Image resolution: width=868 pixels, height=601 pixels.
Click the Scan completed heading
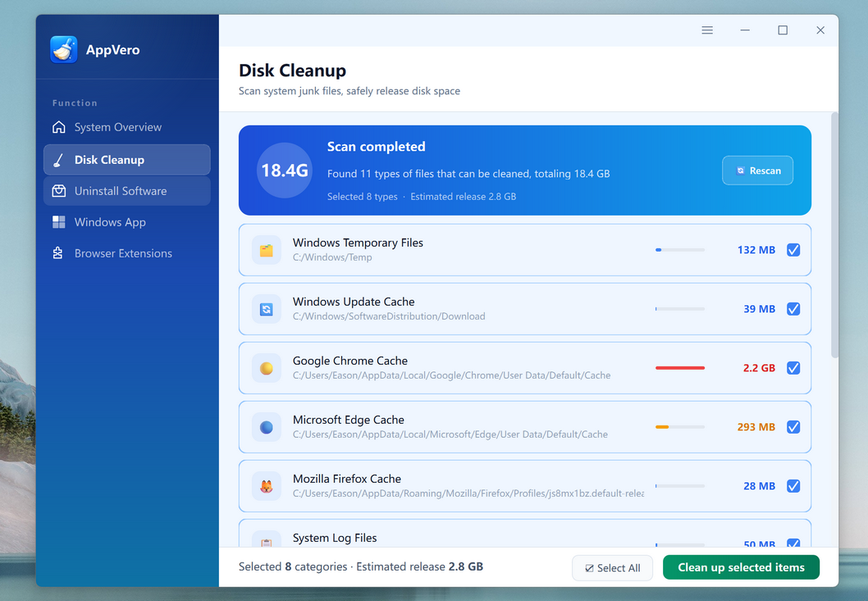pos(376,147)
